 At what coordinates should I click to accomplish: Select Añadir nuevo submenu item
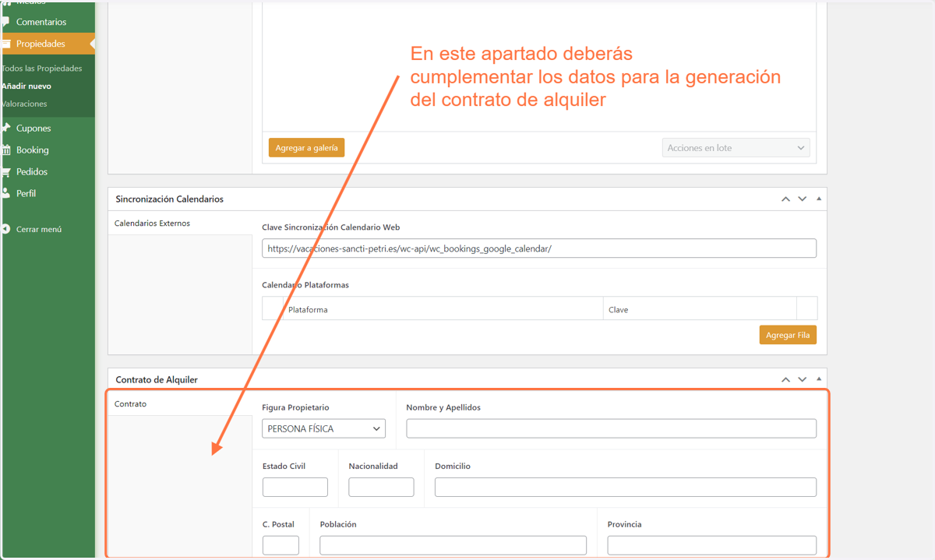pyautogui.click(x=26, y=86)
